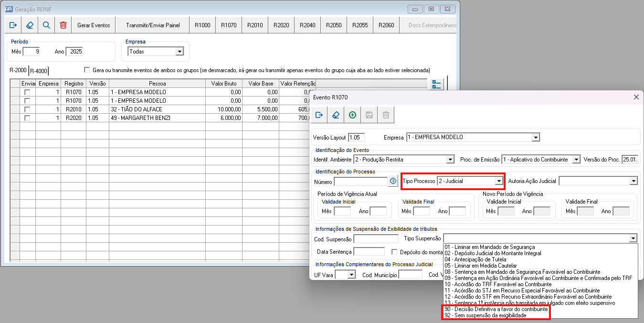
Task: Click the Ano field showing 2025
Action: click(x=74, y=52)
